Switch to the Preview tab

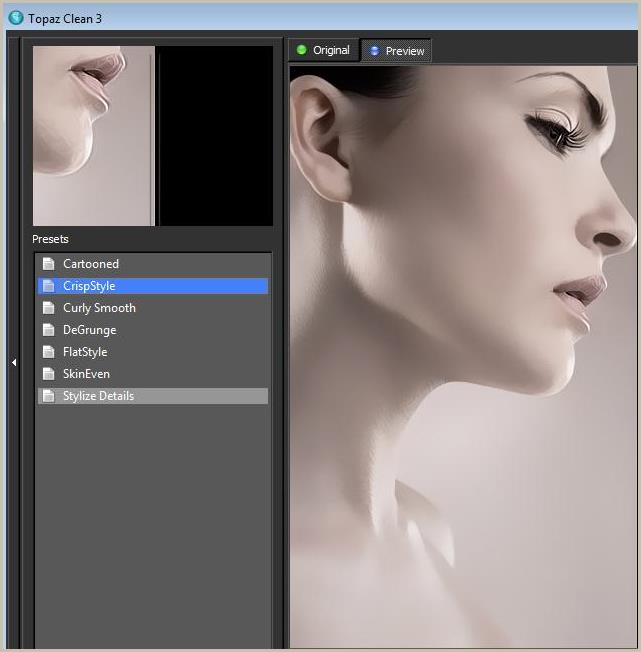[396, 51]
